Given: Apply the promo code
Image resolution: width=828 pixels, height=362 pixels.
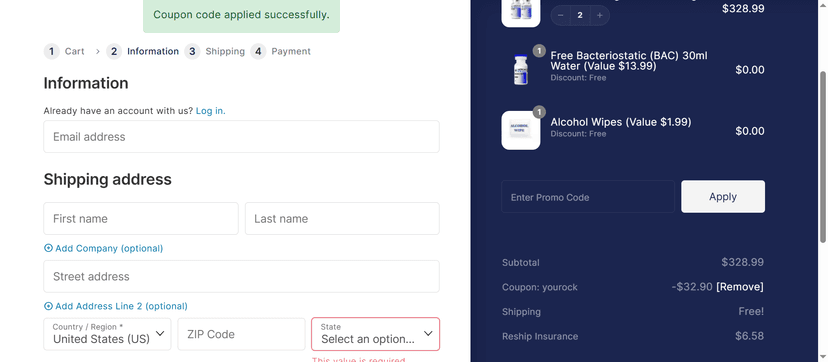Looking at the screenshot, I should (x=723, y=197).
